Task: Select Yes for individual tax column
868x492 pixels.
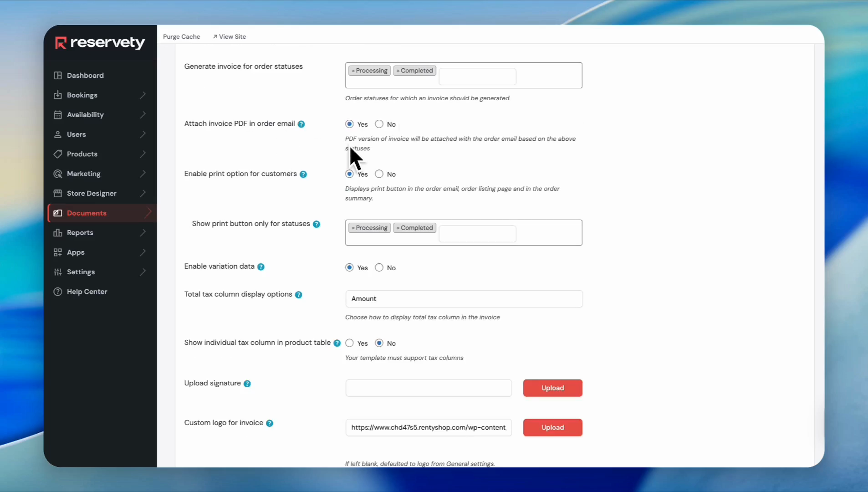Action: click(x=349, y=343)
